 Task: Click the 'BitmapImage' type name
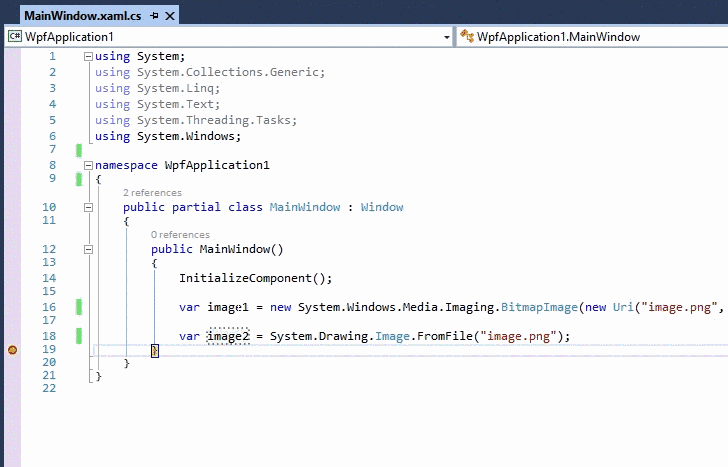[539, 307]
